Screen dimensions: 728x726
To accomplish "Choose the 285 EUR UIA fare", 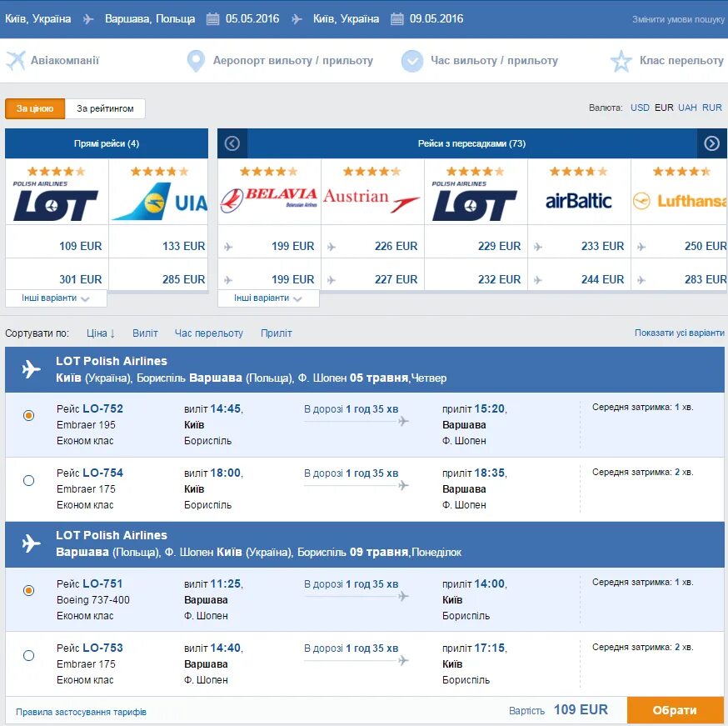I will pyautogui.click(x=184, y=279).
